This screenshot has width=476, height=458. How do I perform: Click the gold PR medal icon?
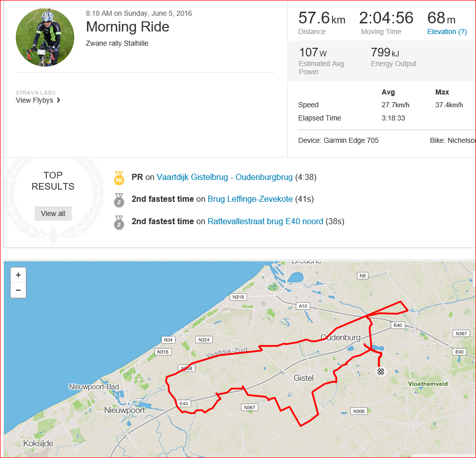[119, 178]
